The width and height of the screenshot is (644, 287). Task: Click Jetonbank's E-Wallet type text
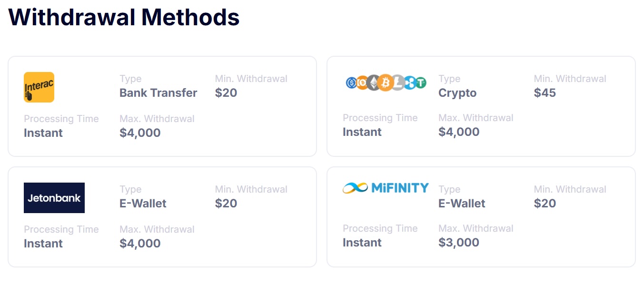(x=143, y=203)
